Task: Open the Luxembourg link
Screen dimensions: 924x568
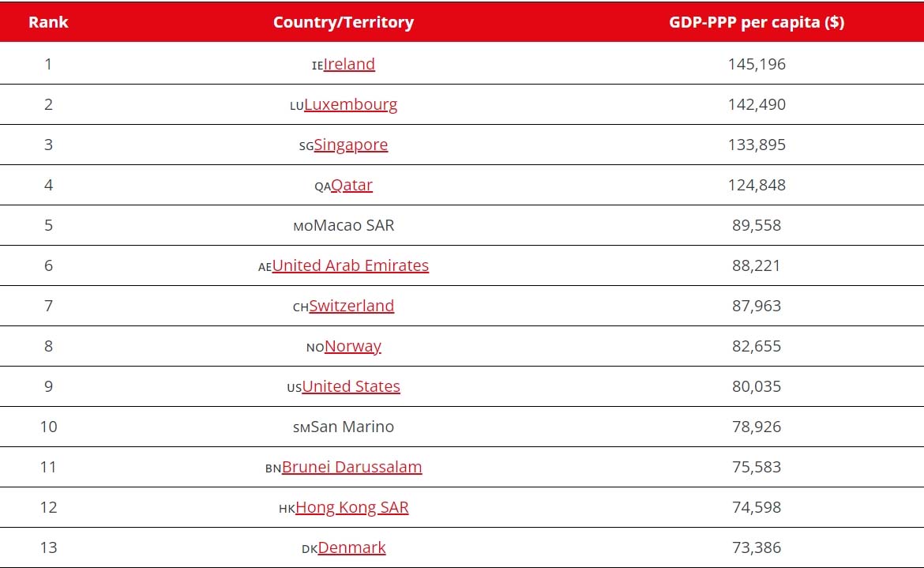Action: pyautogui.click(x=351, y=104)
